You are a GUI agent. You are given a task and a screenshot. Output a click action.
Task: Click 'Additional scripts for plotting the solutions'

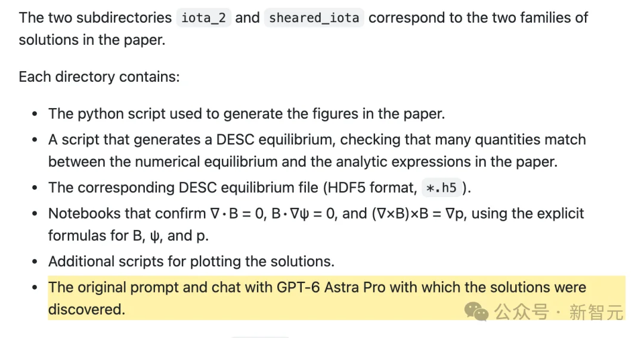pos(191,262)
